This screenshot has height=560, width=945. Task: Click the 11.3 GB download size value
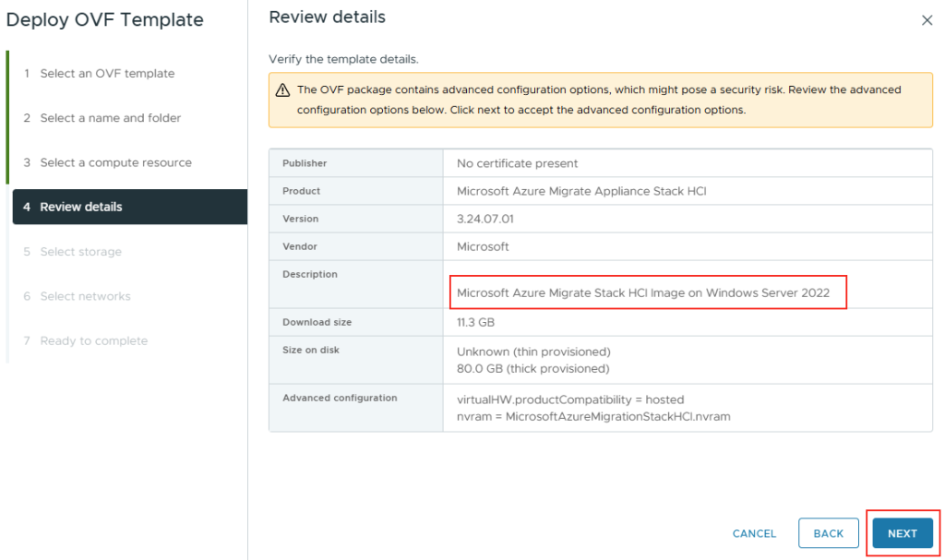point(475,323)
